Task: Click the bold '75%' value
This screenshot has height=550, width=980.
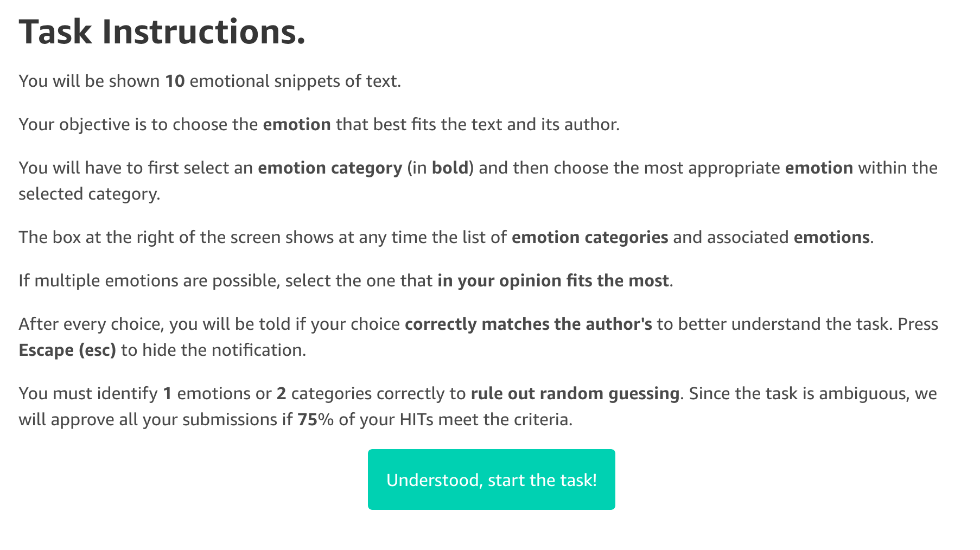Action: tap(316, 420)
